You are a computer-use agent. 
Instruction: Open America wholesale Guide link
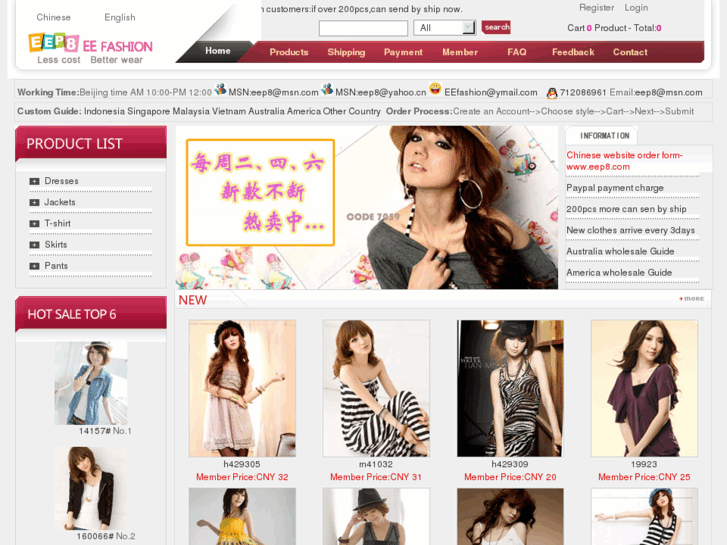(x=619, y=273)
